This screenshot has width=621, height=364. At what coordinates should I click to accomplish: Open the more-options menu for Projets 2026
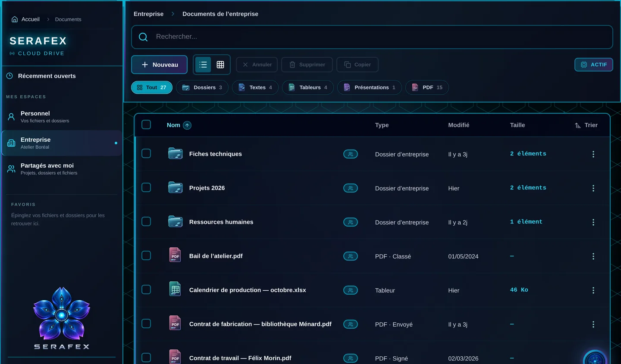[x=593, y=188]
